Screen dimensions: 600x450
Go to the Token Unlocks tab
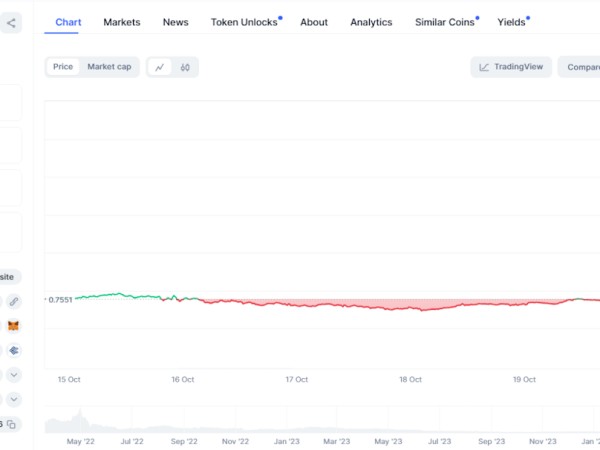pos(244,22)
